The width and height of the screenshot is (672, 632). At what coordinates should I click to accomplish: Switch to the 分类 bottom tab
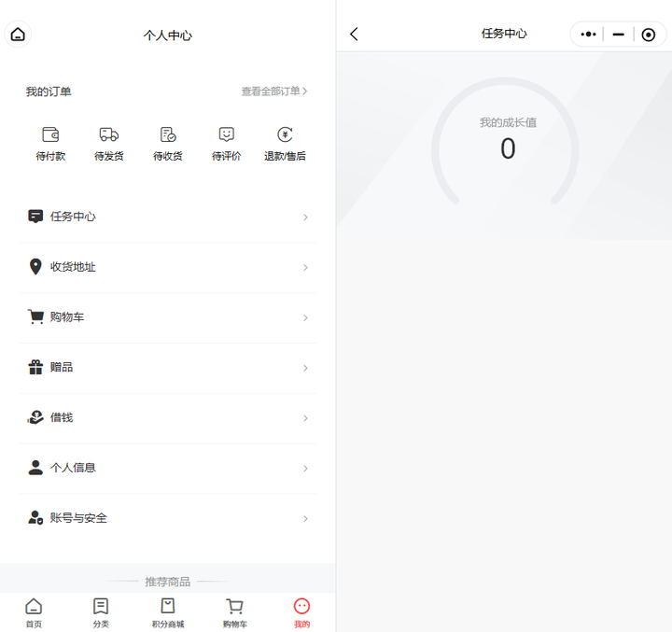click(x=101, y=612)
